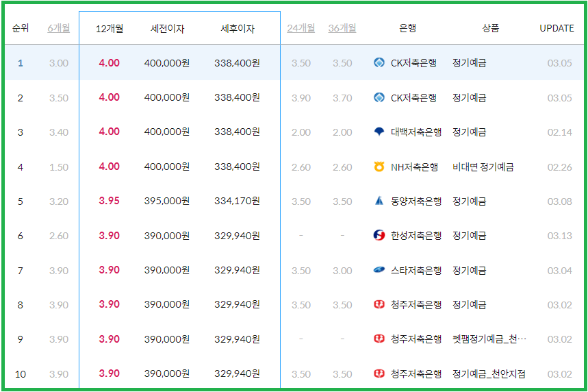Switch to the 36개월 rate column

coord(342,28)
